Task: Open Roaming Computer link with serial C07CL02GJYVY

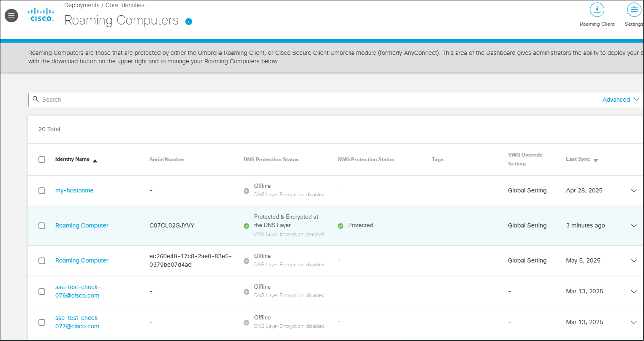Action: click(x=82, y=225)
